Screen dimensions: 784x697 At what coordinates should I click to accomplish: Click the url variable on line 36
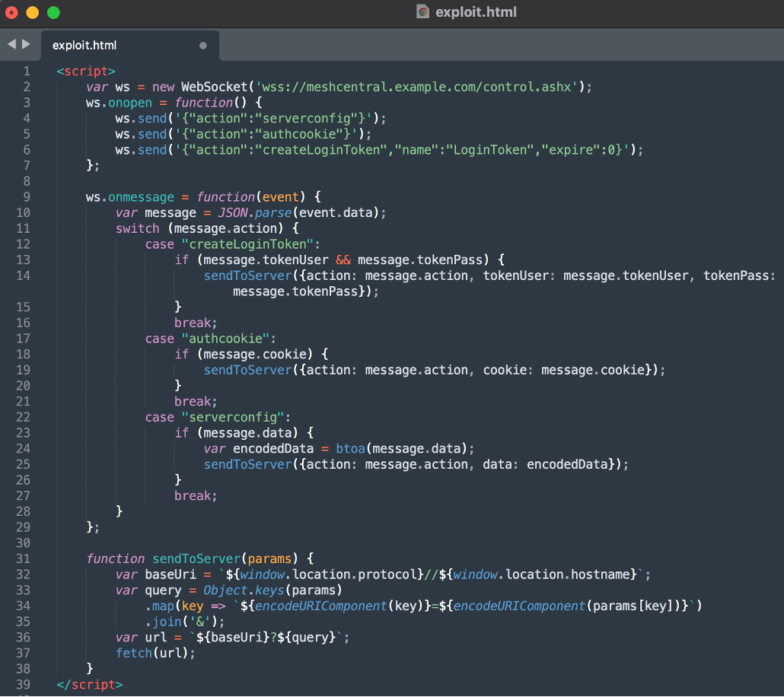tap(155, 638)
